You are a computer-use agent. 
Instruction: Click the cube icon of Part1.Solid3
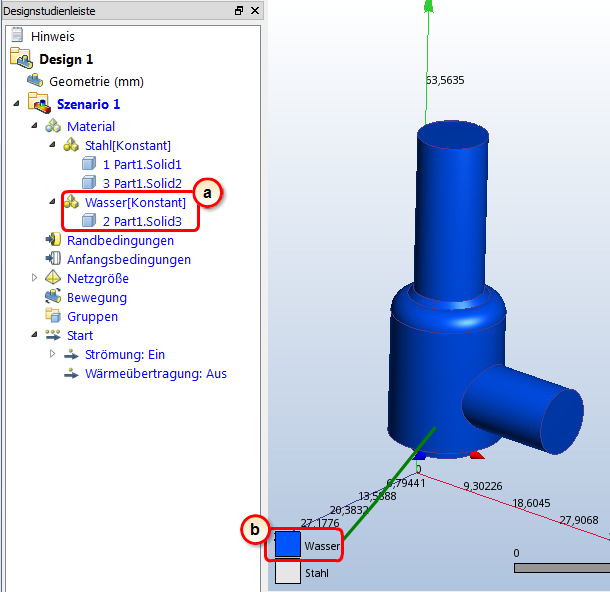click(x=89, y=221)
